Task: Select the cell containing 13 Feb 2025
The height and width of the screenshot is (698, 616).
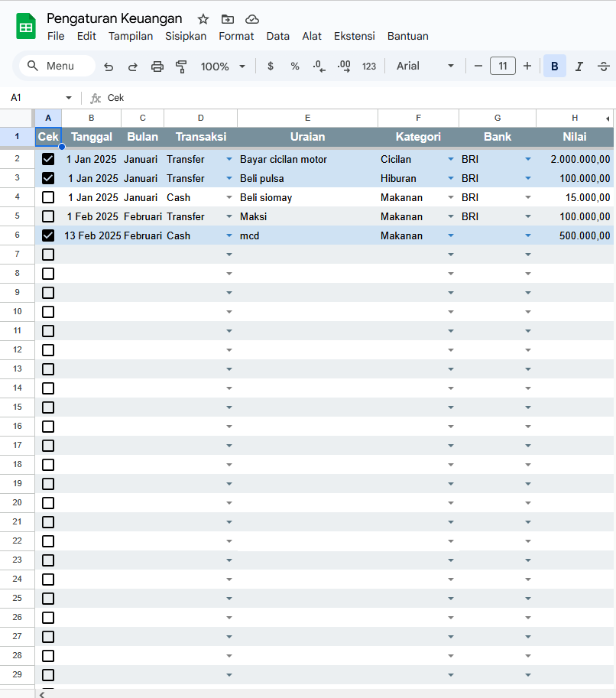Action: (x=91, y=235)
